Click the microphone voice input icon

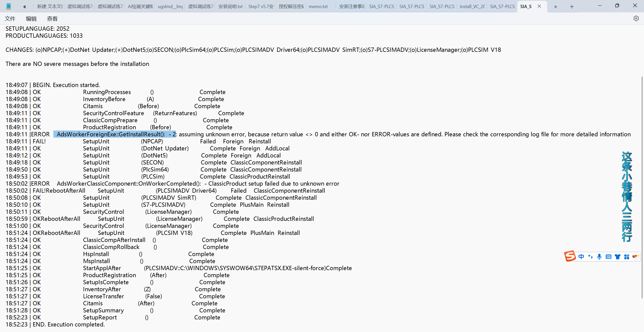pyautogui.click(x=599, y=257)
